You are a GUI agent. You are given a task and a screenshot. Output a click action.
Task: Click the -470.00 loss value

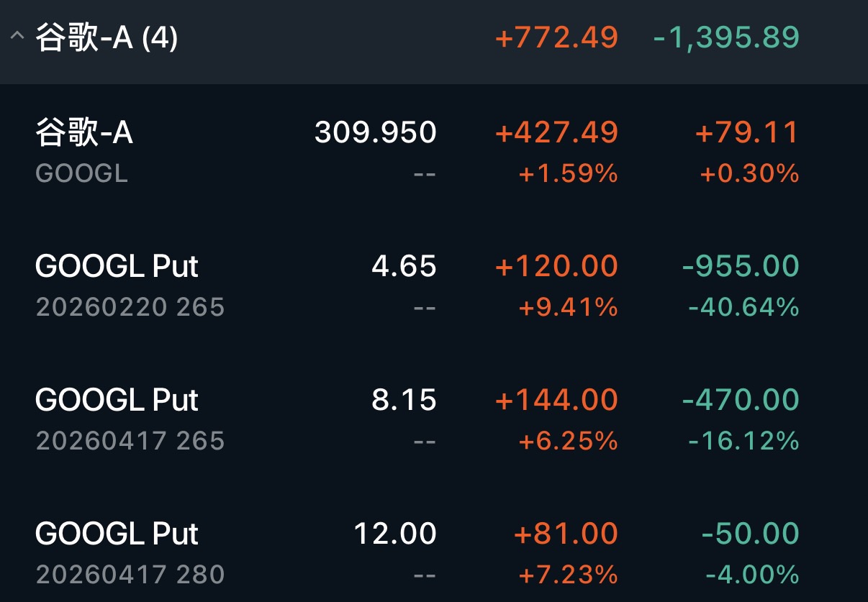(x=741, y=400)
